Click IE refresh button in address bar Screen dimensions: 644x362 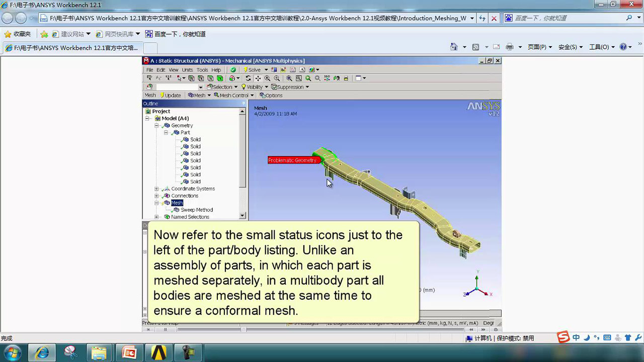[x=482, y=18]
